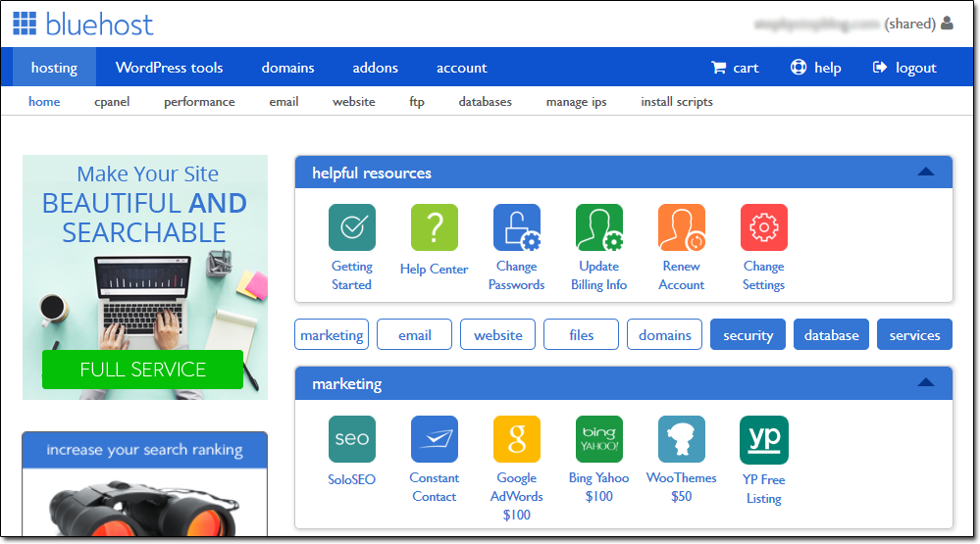
Task: Toggle the security category filter button
Action: coord(748,334)
